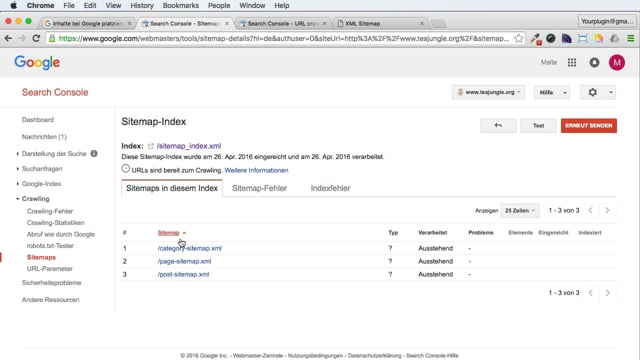The image size is (640, 360).
Task: Click the back arrow button beside Test
Action: click(498, 126)
